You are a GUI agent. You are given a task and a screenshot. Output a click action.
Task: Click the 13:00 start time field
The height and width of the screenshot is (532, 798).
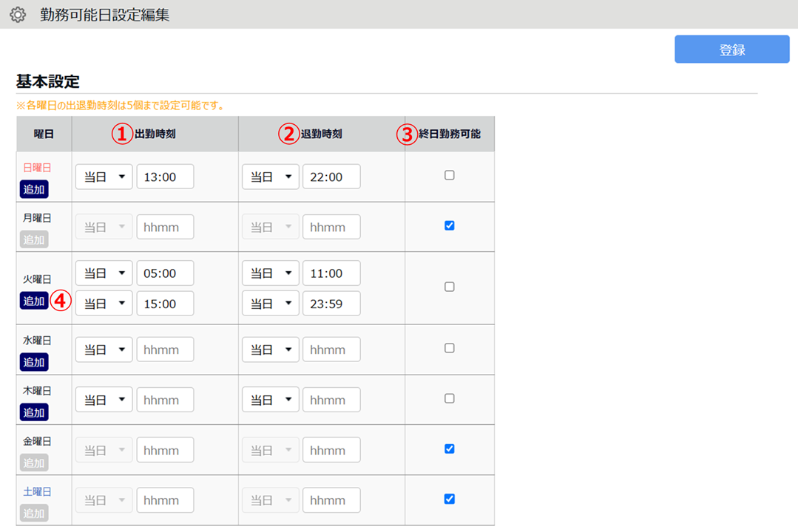click(x=165, y=177)
